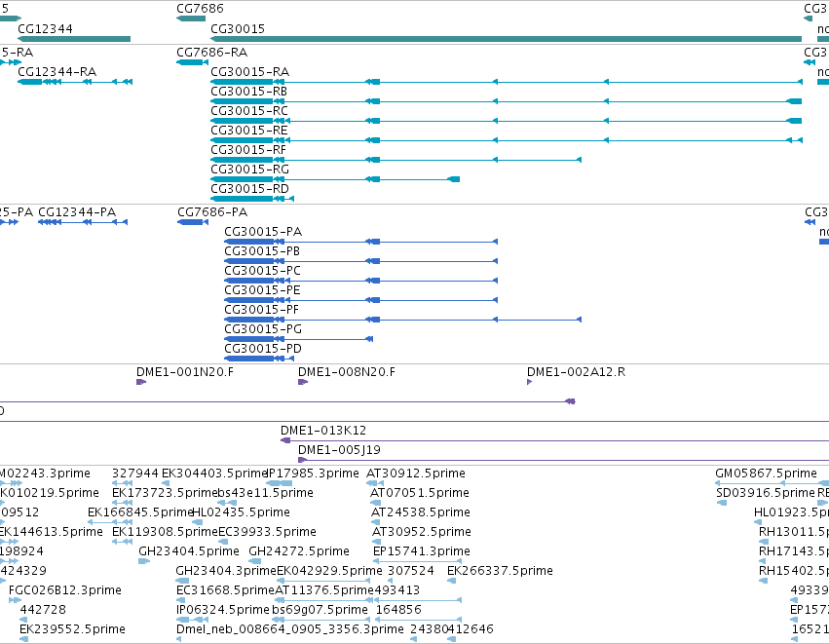The height and width of the screenshot is (644, 829).
Task: Click EST EC31668.5prime
Action: tap(226, 590)
